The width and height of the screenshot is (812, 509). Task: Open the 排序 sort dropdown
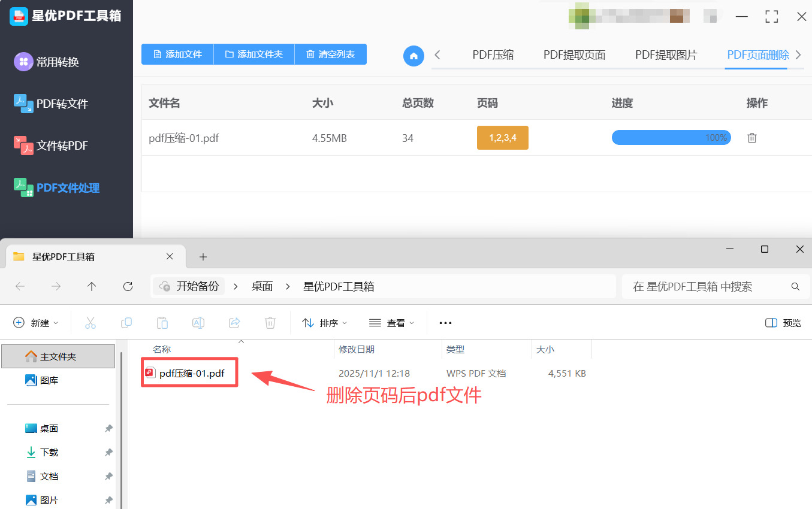pyautogui.click(x=325, y=323)
